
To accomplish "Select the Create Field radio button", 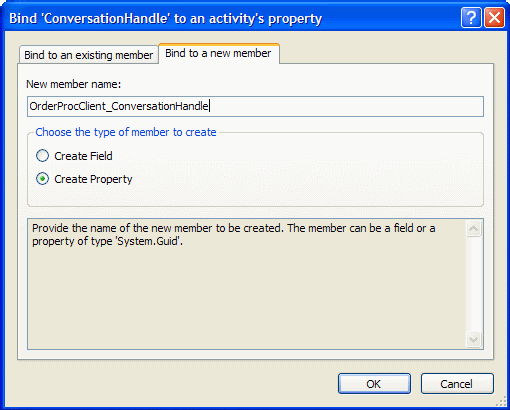I will [42, 156].
